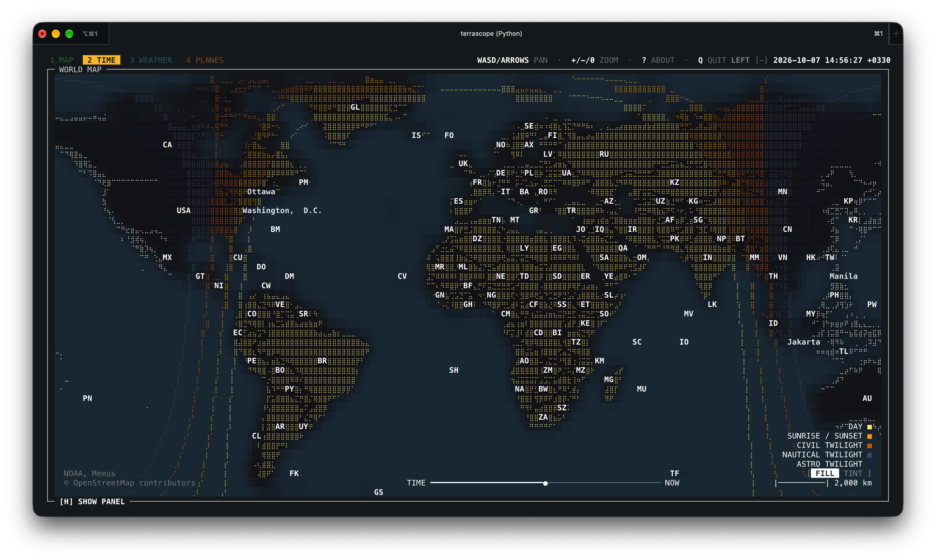Click the IS Iceland label
936x560 pixels.
416,135
